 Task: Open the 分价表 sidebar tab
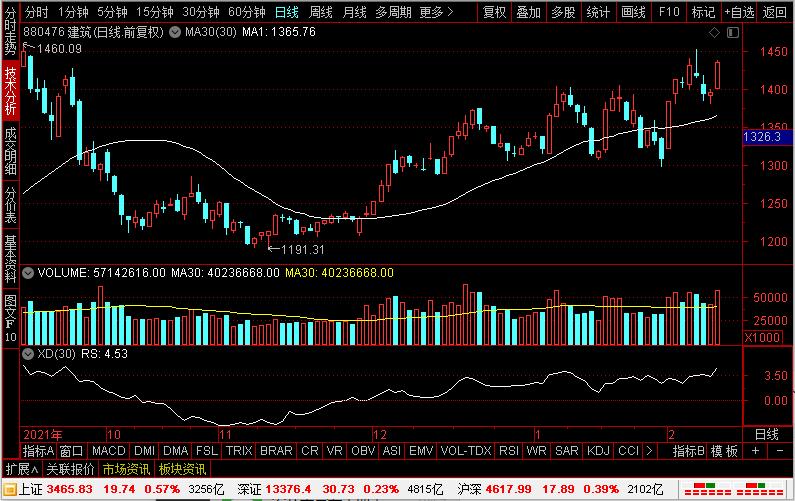click(10, 205)
